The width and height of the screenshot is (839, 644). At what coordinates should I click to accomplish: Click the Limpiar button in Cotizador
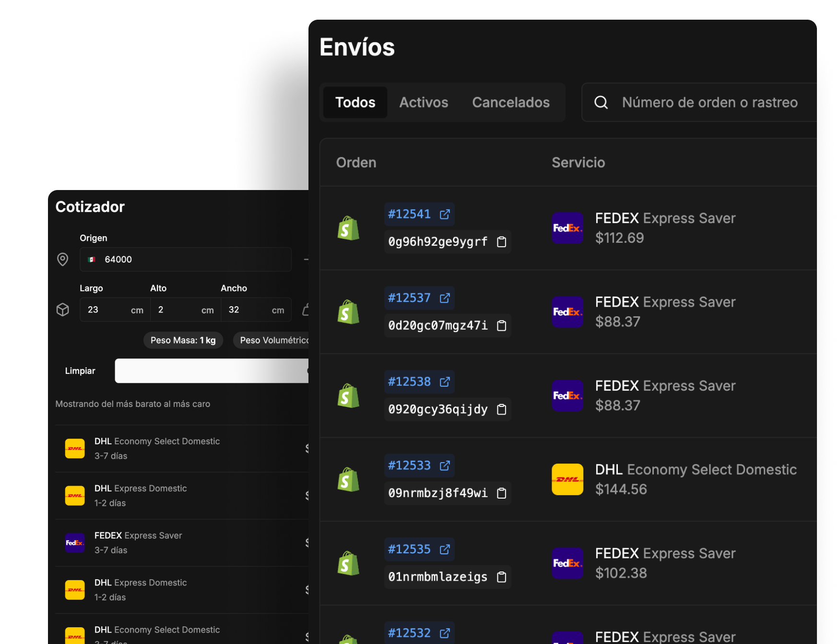tap(80, 371)
